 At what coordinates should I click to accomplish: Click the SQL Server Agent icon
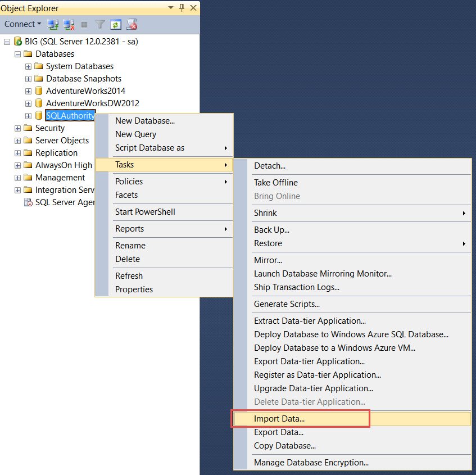coord(28,202)
